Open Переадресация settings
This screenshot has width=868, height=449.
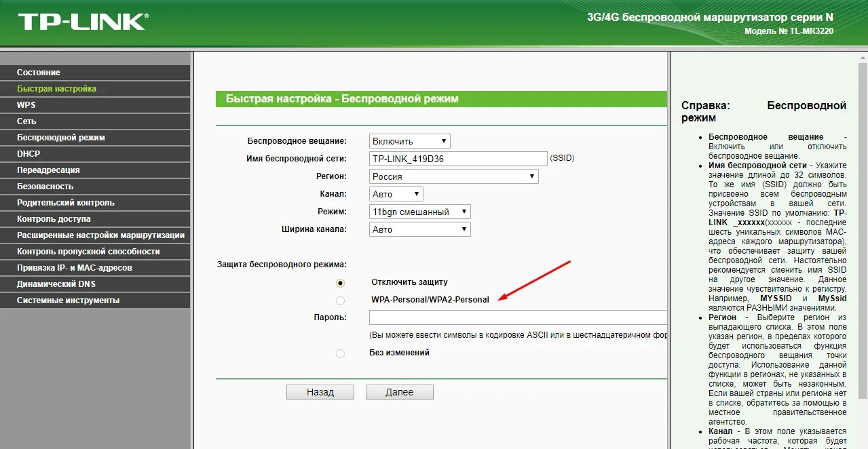point(95,170)
